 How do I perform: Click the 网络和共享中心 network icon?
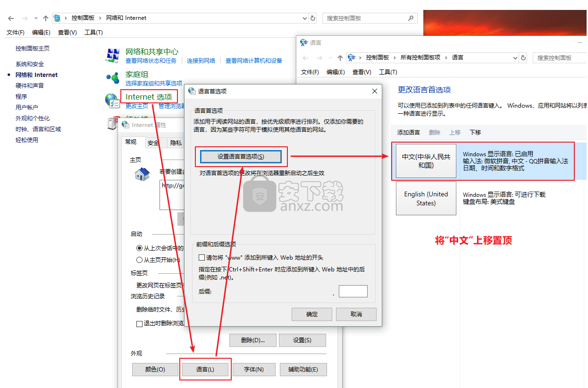[112, 55]
